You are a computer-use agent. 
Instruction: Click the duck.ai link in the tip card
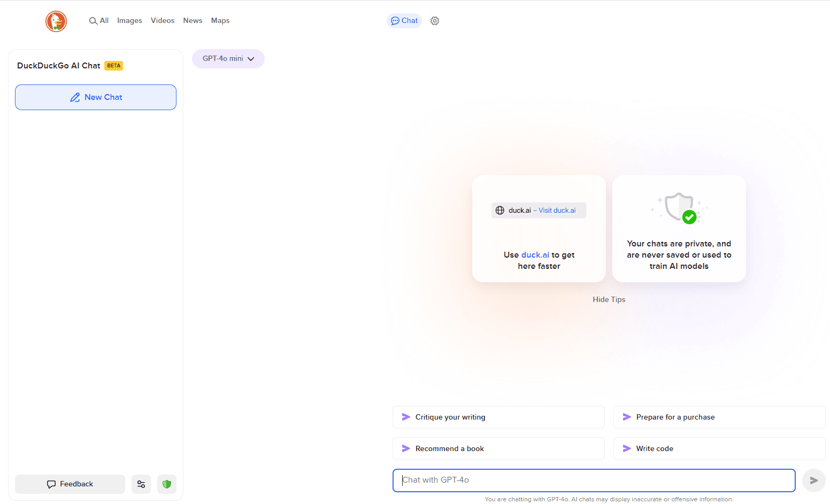(535, 255)
